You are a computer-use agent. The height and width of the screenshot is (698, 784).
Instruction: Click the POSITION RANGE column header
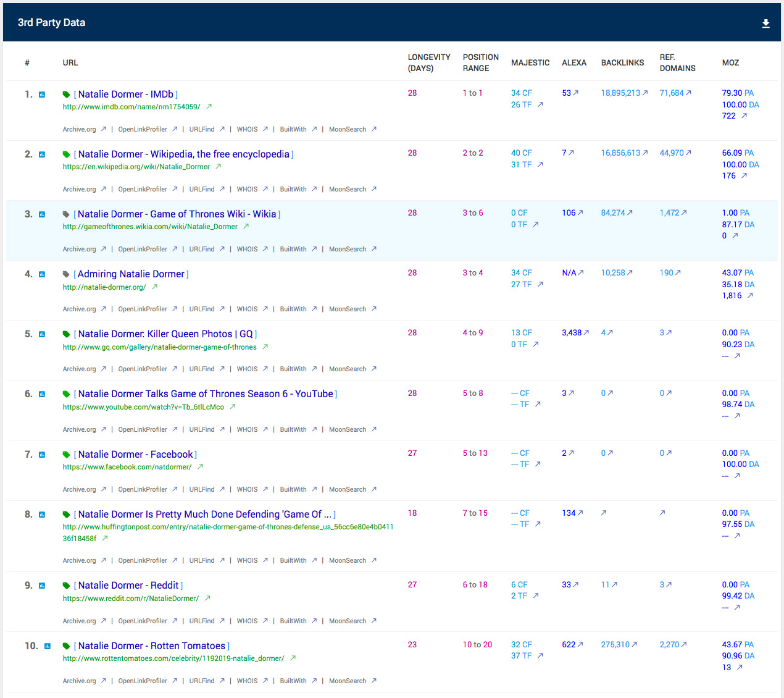click(x=481, y=62)
